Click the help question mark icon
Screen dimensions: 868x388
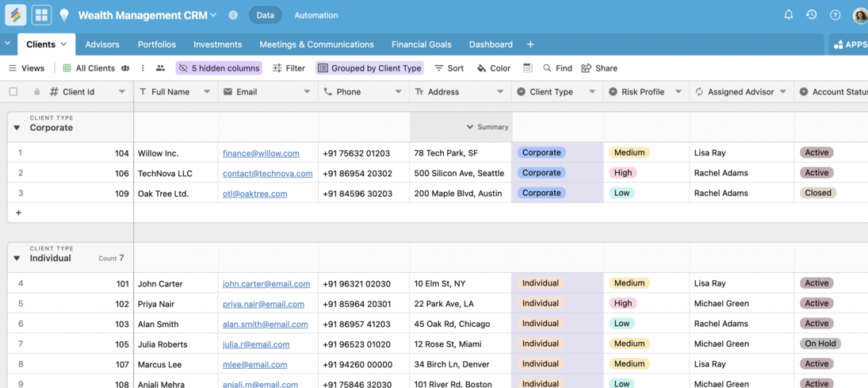point(835,15)
